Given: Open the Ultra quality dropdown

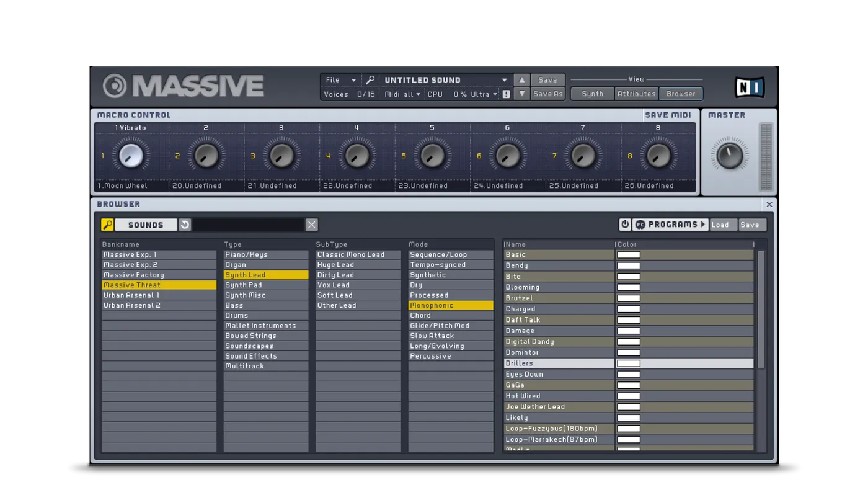Looking at the screenshot, I should 484,94.
